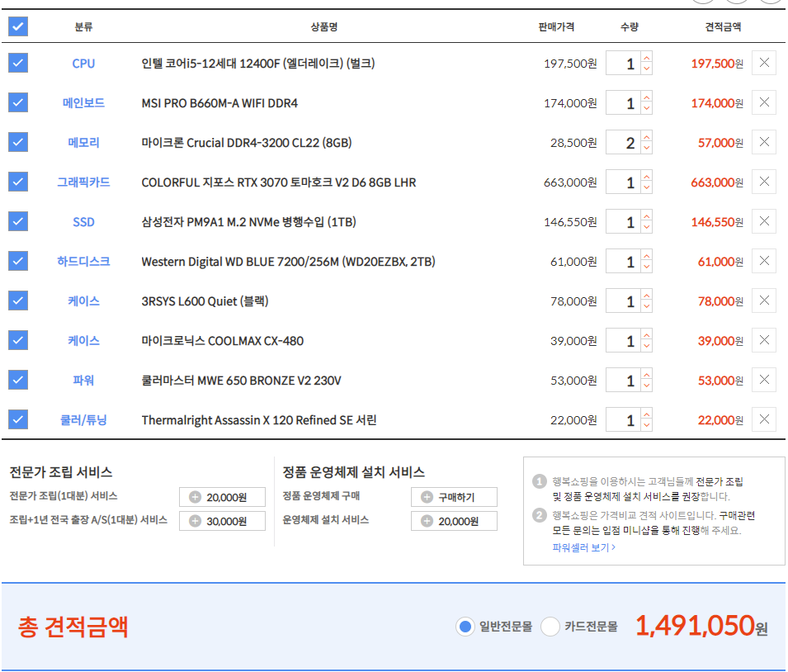
Task: Add 20,000원 expert assembly service plus icon
Action: (196, 497)
